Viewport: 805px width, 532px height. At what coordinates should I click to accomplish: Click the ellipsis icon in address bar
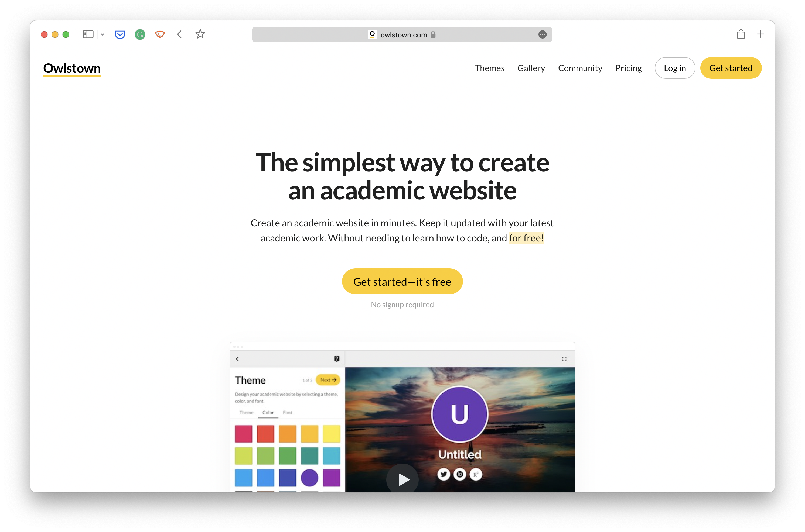point(542,34)
